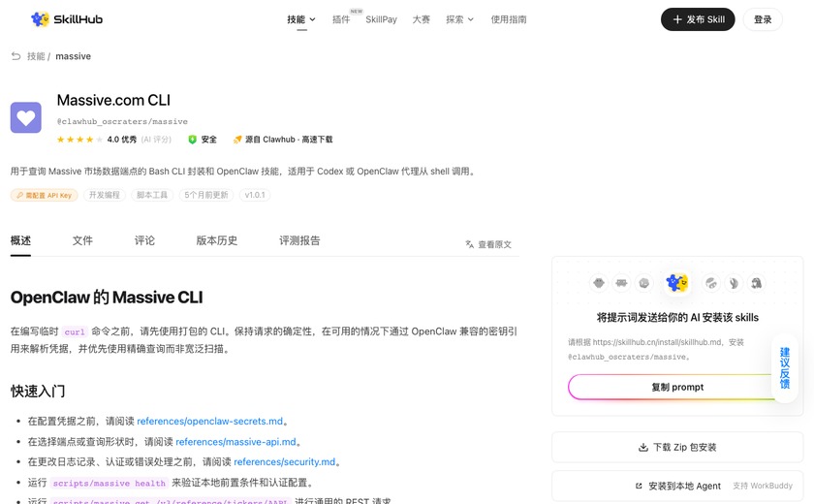Click the download icon in 下载 Zip 包安装
This screenshot has height=504, width=814.
click(643, 448)
